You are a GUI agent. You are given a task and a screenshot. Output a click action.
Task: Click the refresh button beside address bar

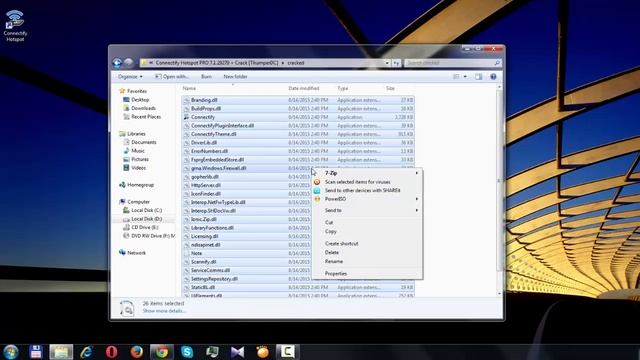pyautogui.click(x=396, y=63)
